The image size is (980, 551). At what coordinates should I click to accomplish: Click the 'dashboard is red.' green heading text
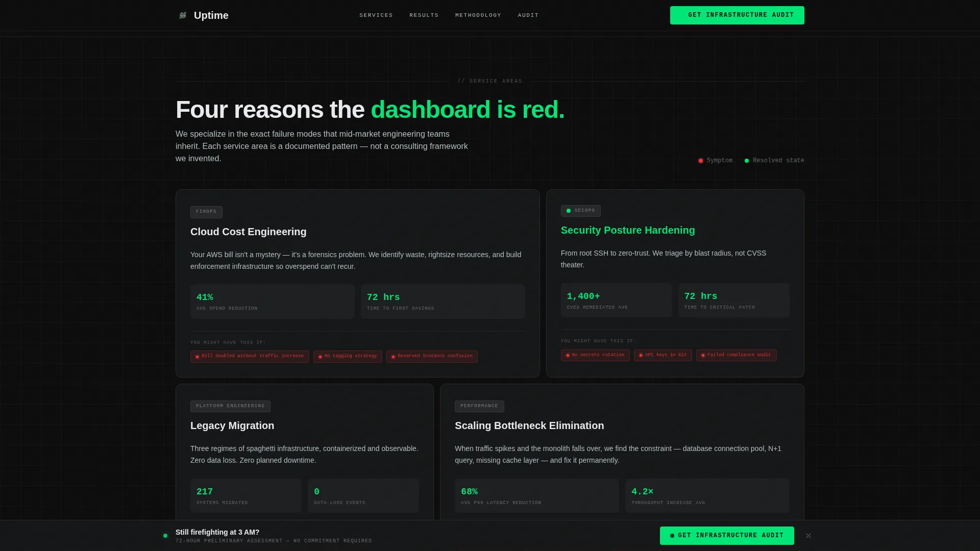[x=468, y=110]
